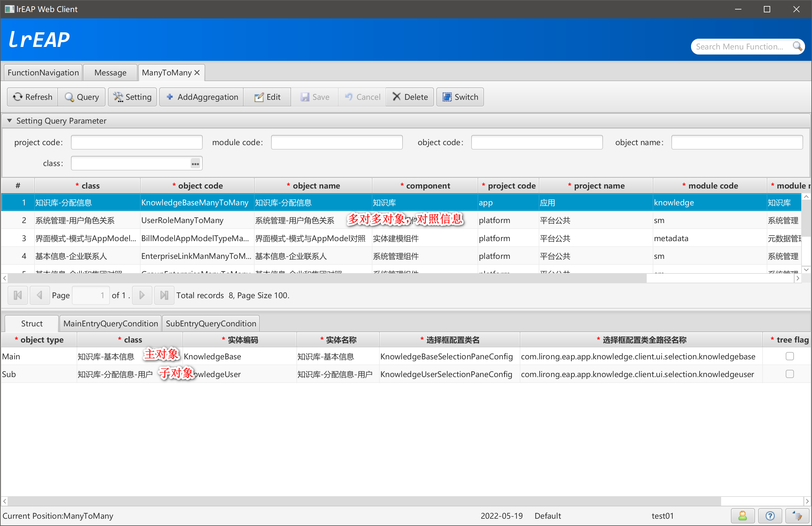Open the class selection ellipsis button
The image size is (812, 526).
coord(195,164)
